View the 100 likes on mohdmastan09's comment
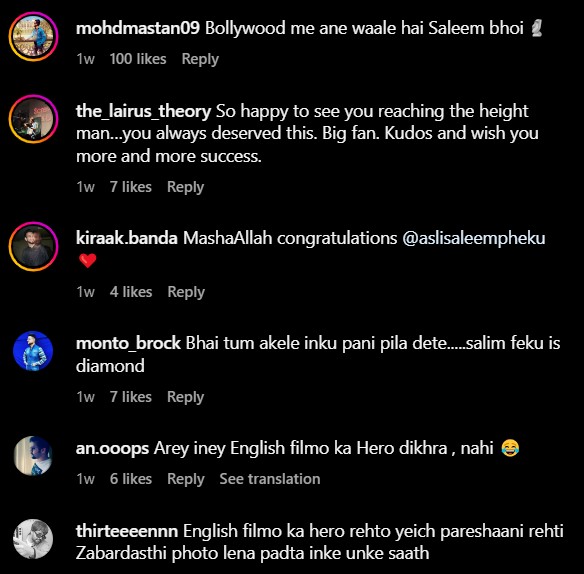This screenshot has height=574, width=584. pos(138,59)
